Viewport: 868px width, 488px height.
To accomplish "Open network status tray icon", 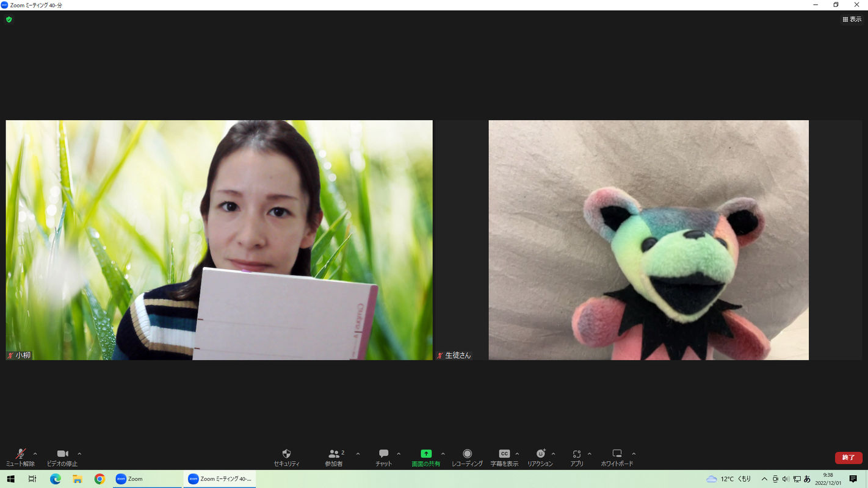I will [797, 479].
